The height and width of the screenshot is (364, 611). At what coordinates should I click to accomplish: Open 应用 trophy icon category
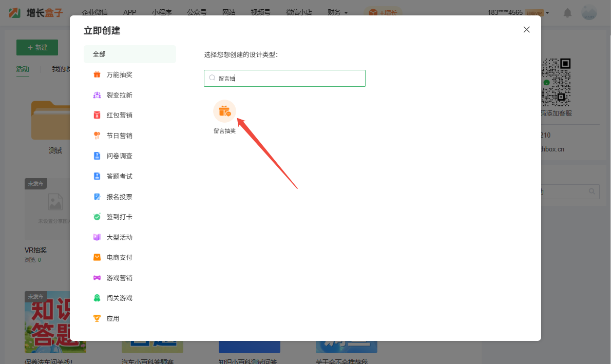[97, 318]
